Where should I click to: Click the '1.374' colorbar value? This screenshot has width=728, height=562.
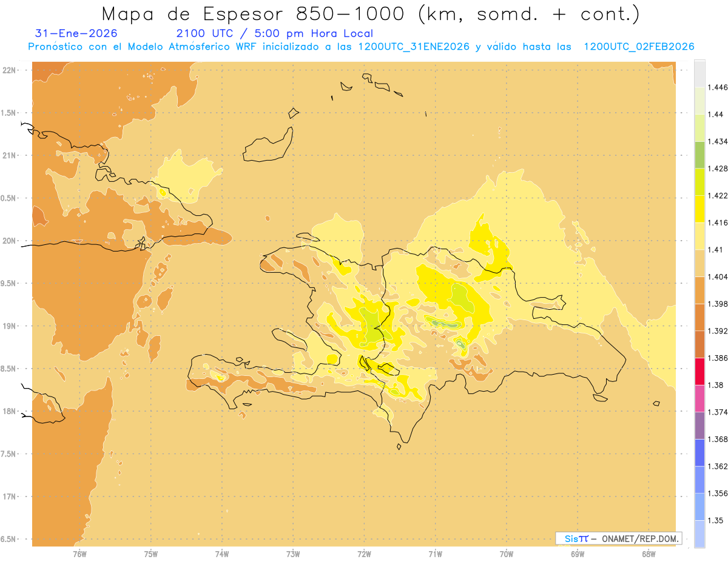717,412
